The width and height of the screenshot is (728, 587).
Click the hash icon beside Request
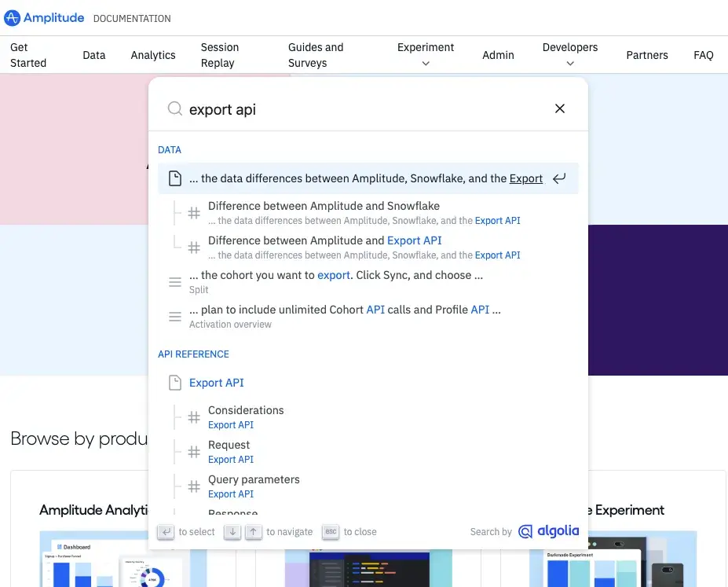pos(193,451)
